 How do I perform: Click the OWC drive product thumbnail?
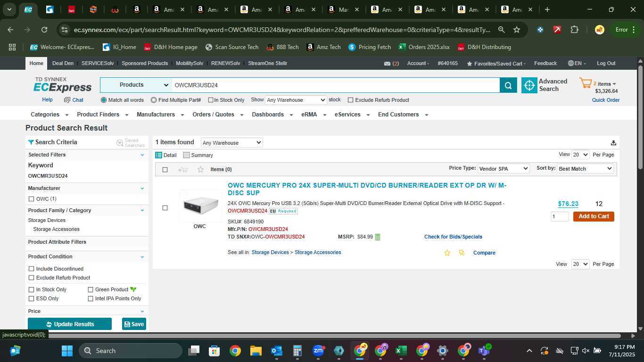pyautogui.click(x=201, y=206)
